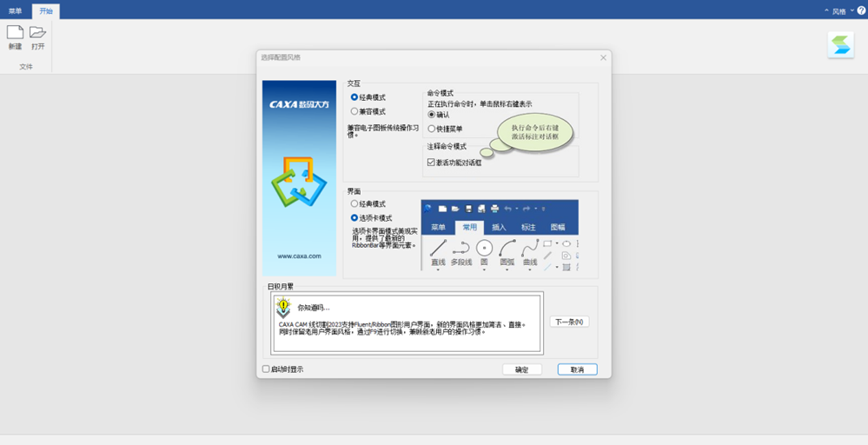Close the 选择配置风格 dialog

coord(603,57)
